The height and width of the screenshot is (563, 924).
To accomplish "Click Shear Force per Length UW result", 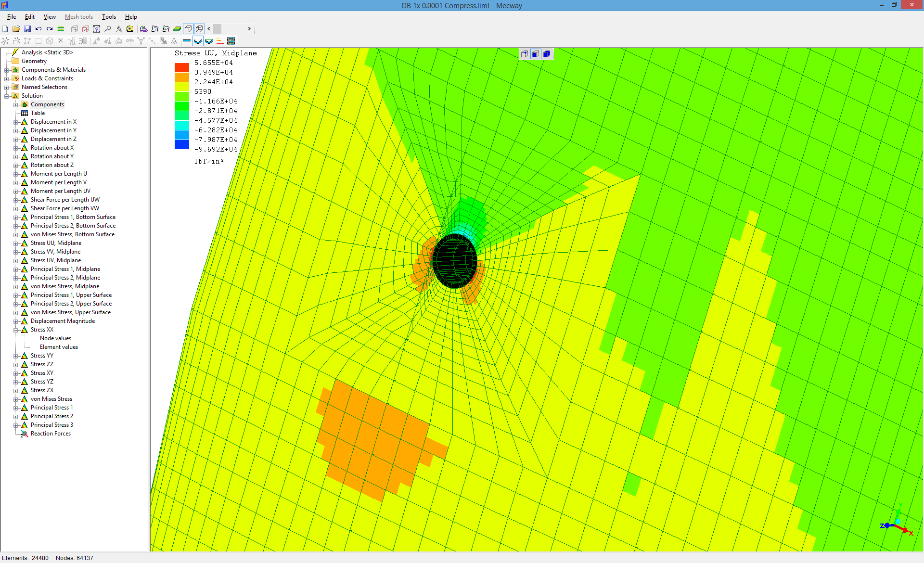I will [x=65, y=200].
